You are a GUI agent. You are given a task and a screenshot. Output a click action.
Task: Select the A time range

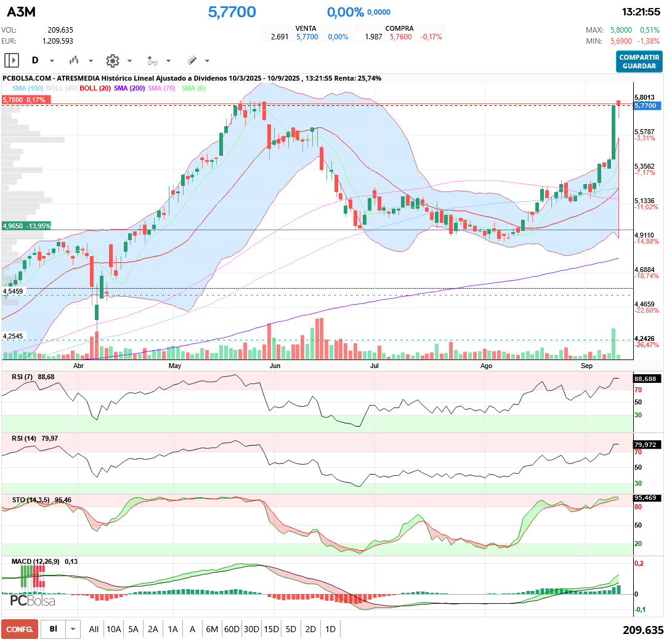(192, 629)
